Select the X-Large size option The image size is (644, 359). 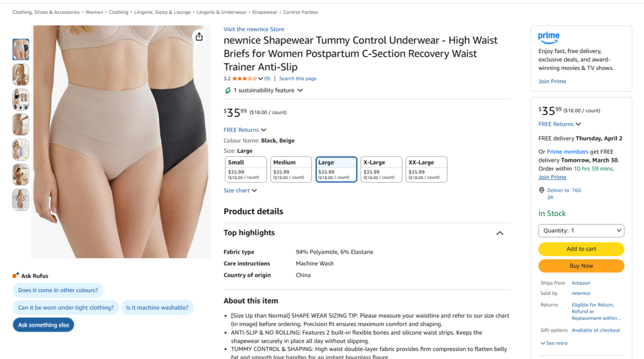click(x=381, y=169)
